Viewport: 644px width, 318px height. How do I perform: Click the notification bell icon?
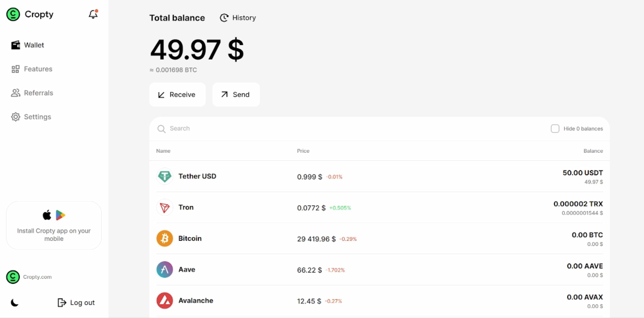point(93,14)
